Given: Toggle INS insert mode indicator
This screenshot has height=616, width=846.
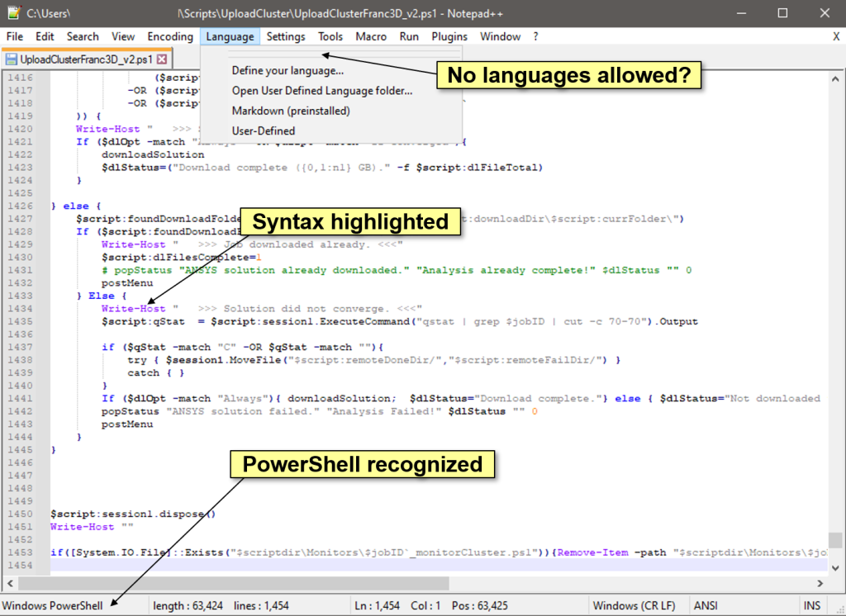Looking at the screenshot, I should (x=812, y=606).
